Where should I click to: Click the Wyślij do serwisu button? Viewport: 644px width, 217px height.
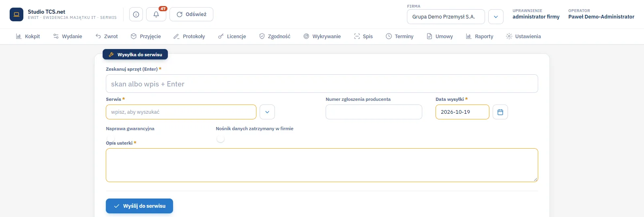[x=139, y=206]
